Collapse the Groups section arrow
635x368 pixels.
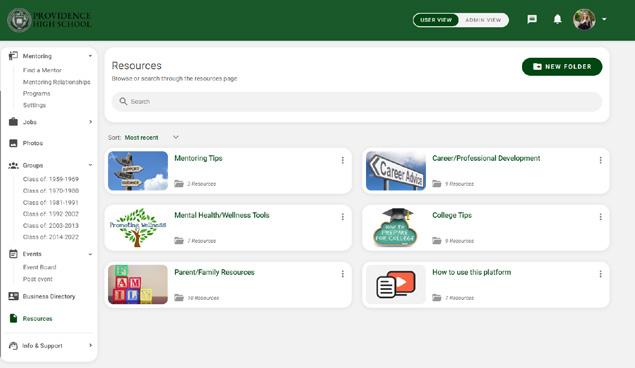(90, 165)
